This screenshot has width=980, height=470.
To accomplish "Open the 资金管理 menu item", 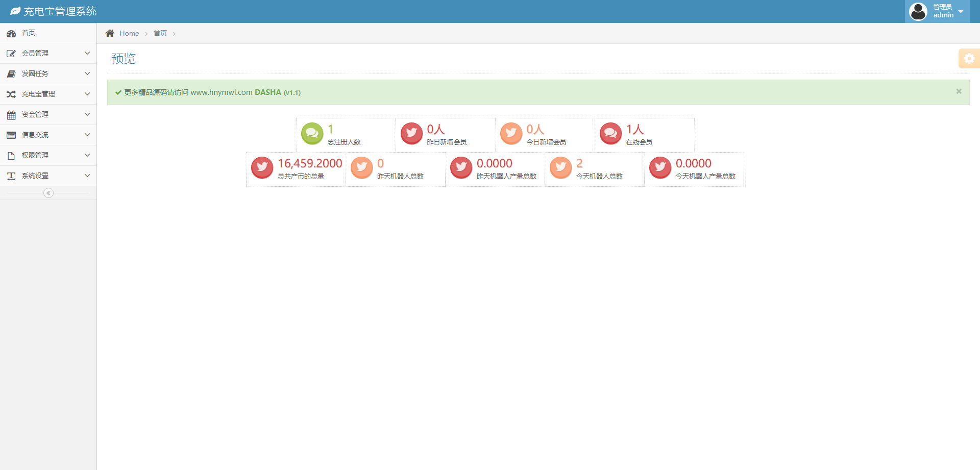I will tap(35, 114).
